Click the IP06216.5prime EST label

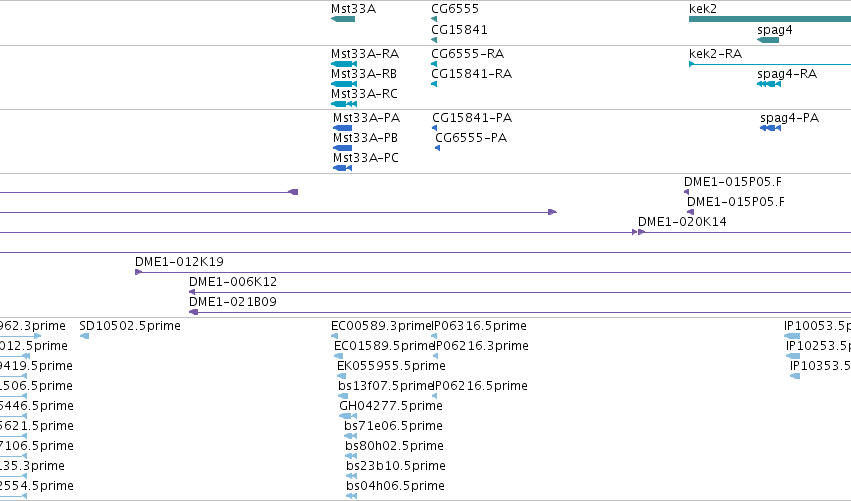[480, 386]
